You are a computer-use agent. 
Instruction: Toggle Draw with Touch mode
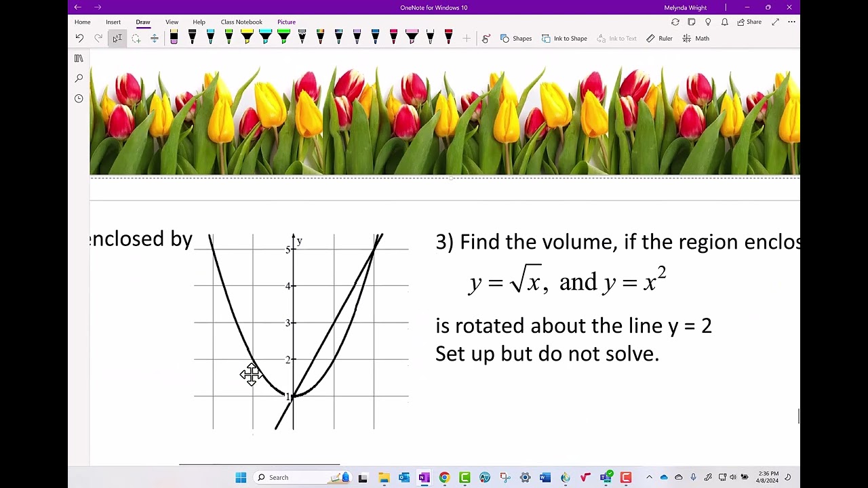[486, 39]
